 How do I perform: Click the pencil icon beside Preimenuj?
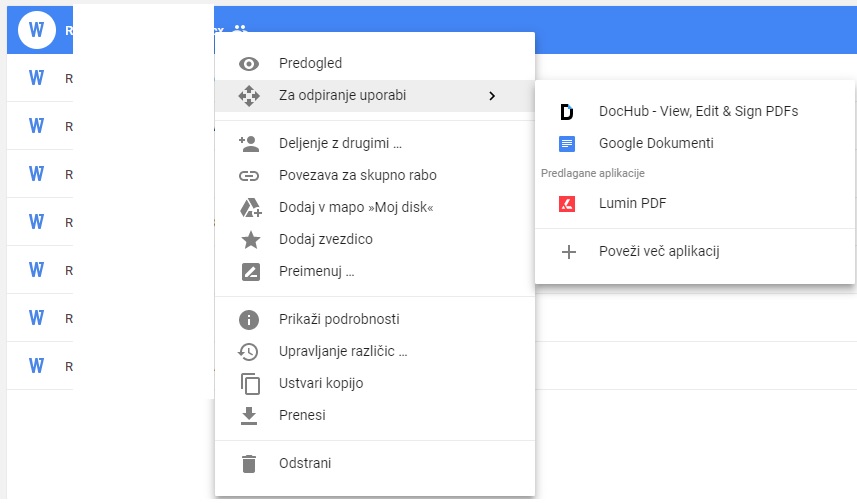click(x=251, y=272)
